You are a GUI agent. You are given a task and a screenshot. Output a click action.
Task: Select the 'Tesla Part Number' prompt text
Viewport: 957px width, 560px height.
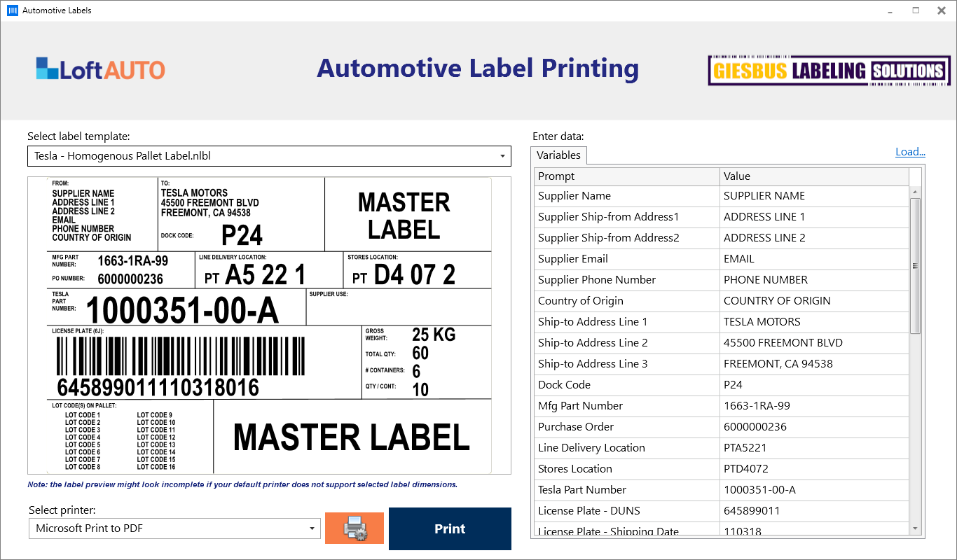click(x=582, y=490)
